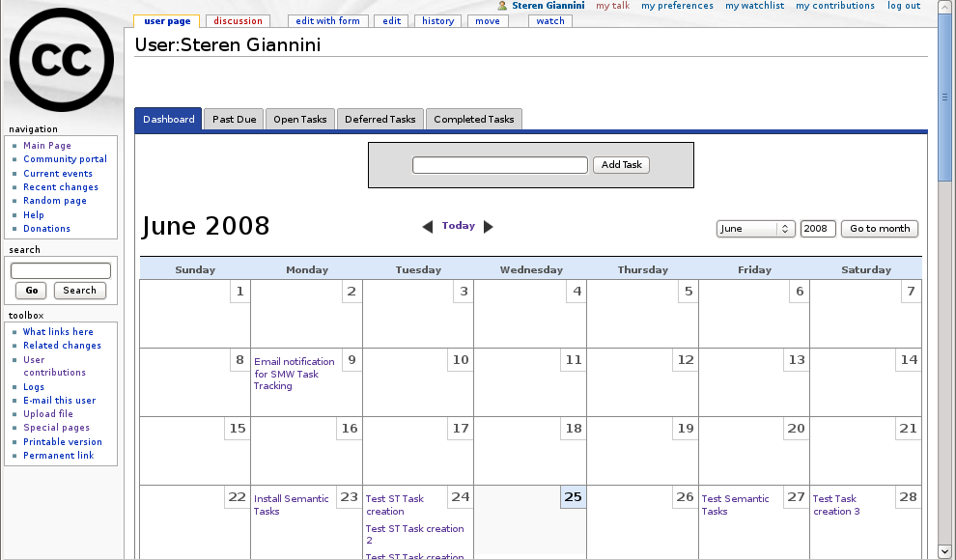956x560 pixels.
Task: Go to next month arrow
Action: coord(489,227)
